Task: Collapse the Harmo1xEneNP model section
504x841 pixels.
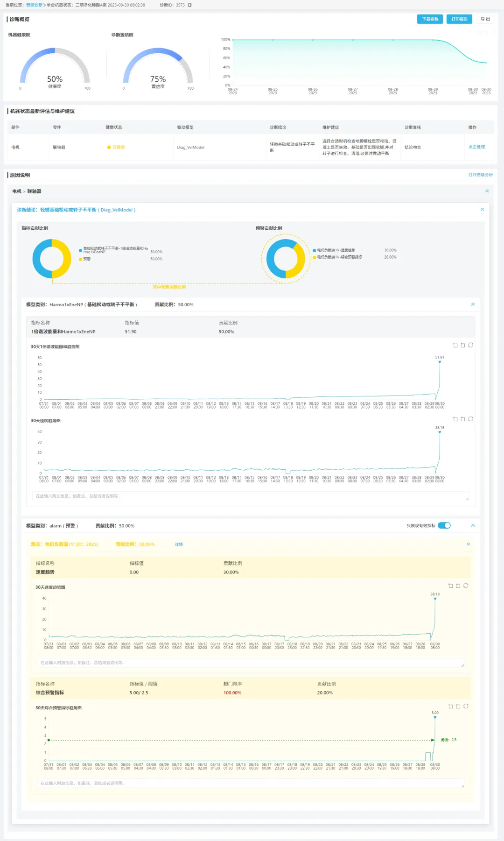Action: pyautogui.click(x=473, y=304)
